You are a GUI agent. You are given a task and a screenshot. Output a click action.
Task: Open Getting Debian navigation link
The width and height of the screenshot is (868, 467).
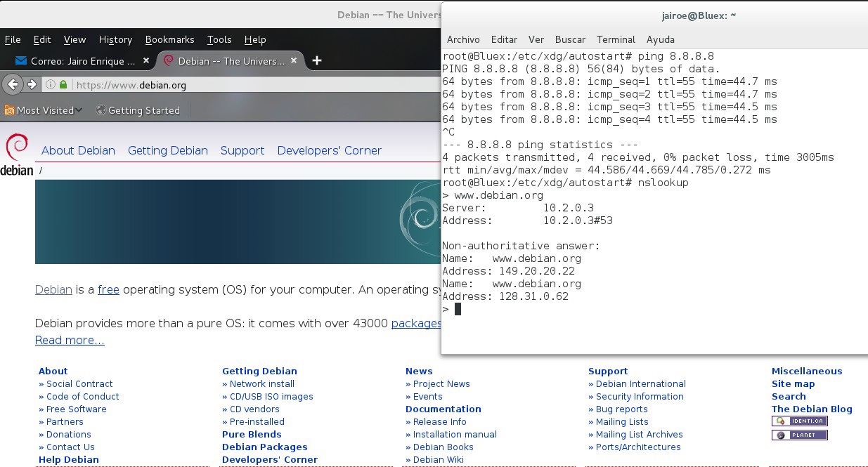[168, 150]
